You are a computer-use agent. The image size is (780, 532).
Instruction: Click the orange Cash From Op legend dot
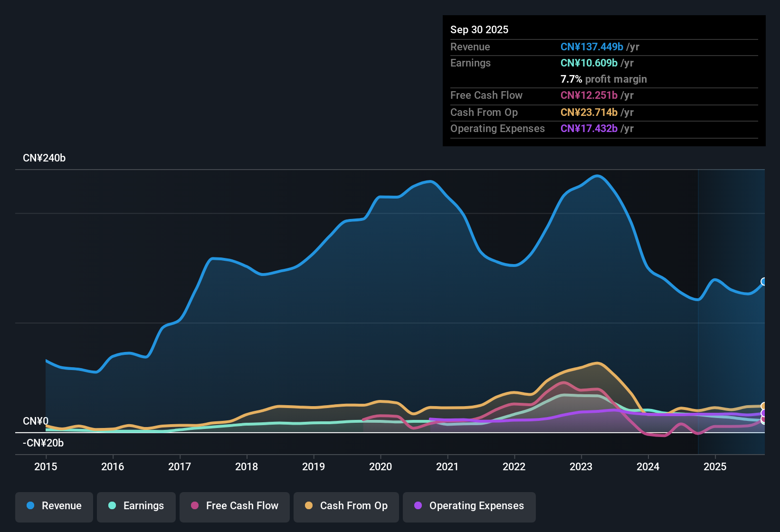308,506
